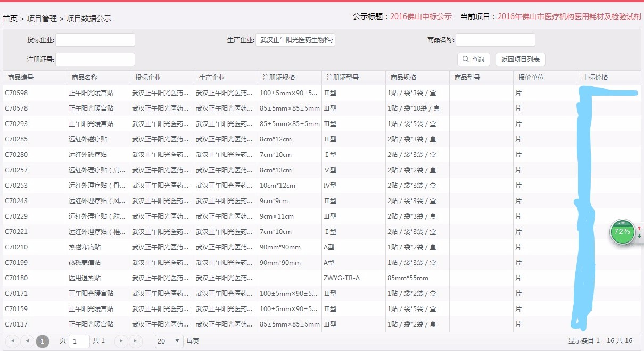Click the 投标企业 input field
Viewport: 644px width, 351px height.
[95, 40]
